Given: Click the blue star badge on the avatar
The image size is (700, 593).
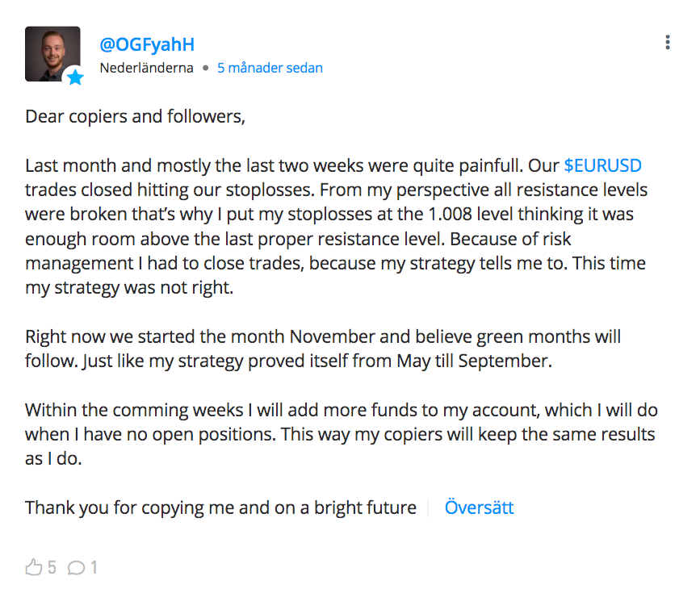Looking at the screenshot, I should point(75,77).
